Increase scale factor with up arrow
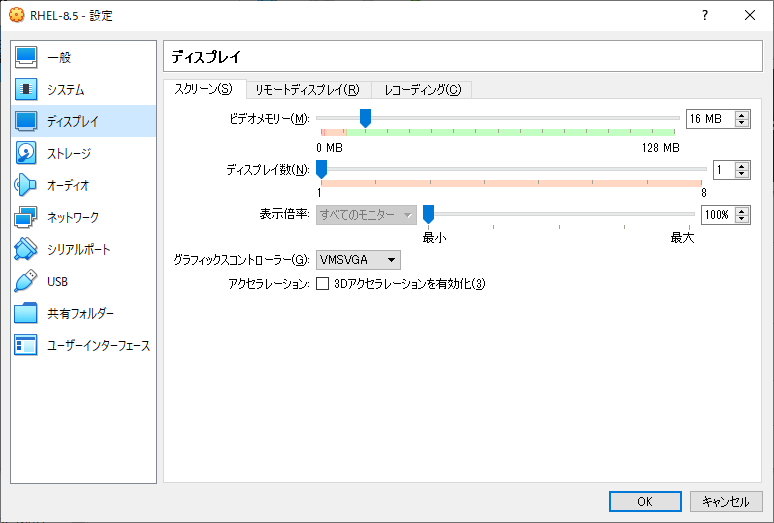The height and width of the screenshot is (523, 774). coord(741,211)
